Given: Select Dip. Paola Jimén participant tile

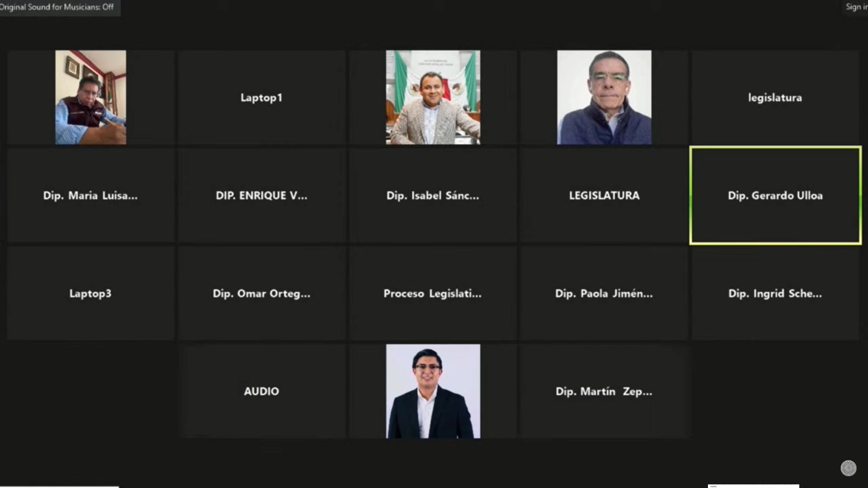Looking at the screenshot, I should (x=604, y=293).
